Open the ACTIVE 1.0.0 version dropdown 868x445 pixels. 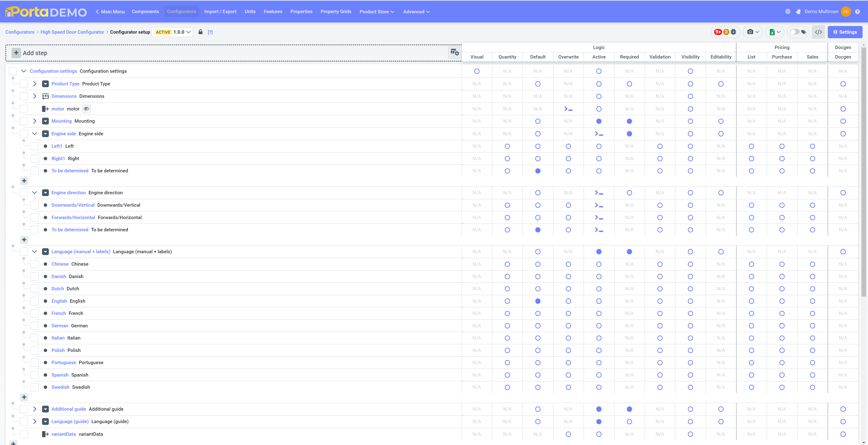point(172,32)
